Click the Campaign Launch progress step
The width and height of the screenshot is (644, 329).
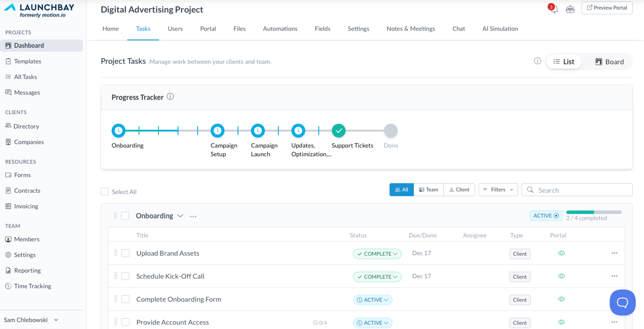pyautogui.click(x=258, y=131)
